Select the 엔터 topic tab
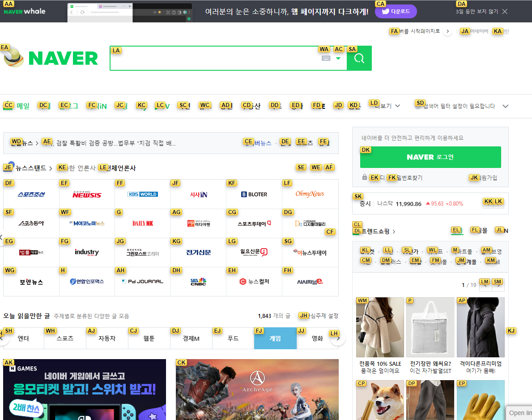Image resolution: width=532 pixels, height=420 pixels. tap(23, 338)
